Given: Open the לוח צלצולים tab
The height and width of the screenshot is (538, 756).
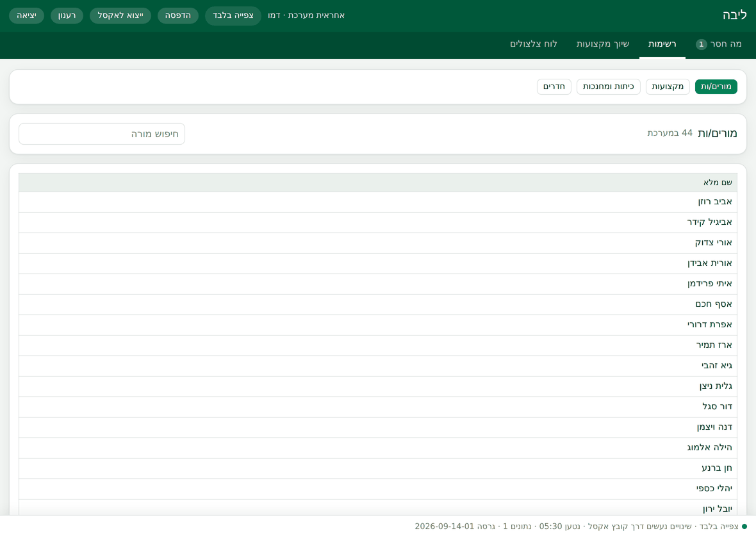Looking at the screenshot, I should tap(534, 44).
